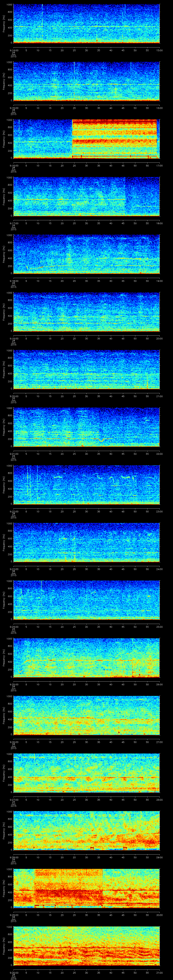Open the 9:16:00 spectrogram with the broadband noise burst

[87, 139]
